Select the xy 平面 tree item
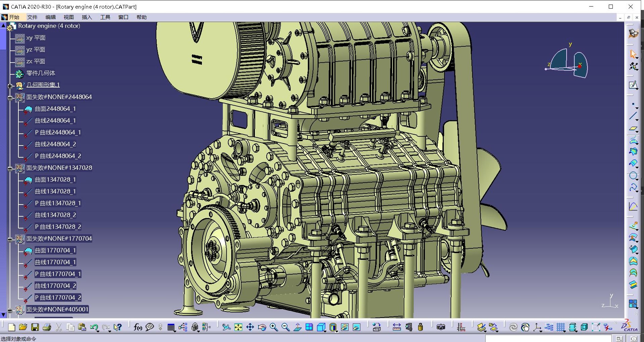 point(36,38)
